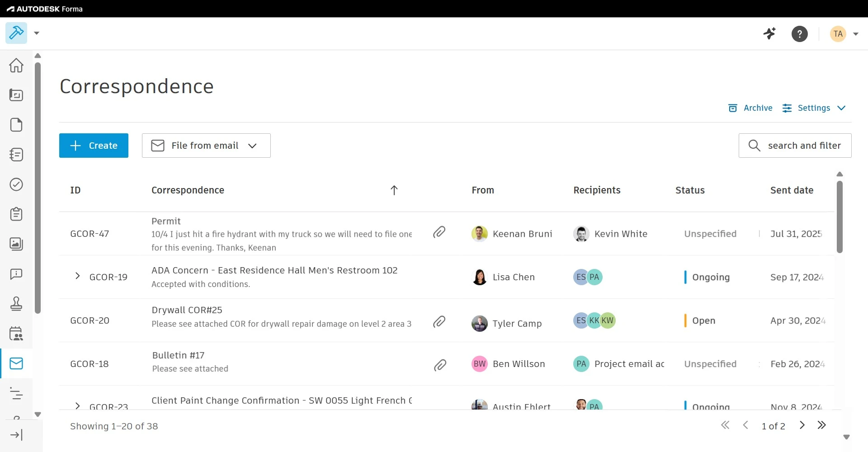
Task: Select the Correspondence mail icon in the sidebar
Action: pyautogui.click(x=16, y=363)
